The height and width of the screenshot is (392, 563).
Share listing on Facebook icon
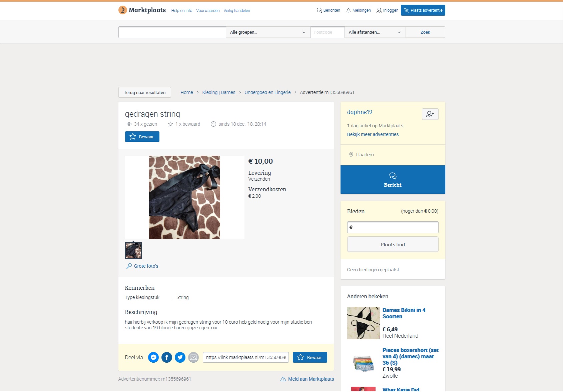point(167,357)
